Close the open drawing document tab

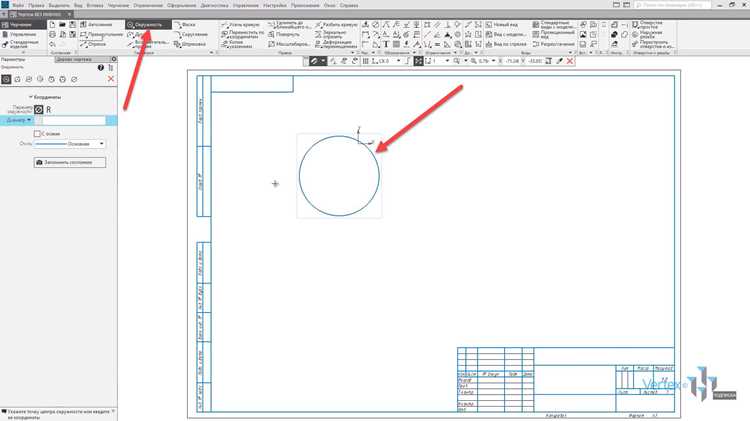pos(69,14)
